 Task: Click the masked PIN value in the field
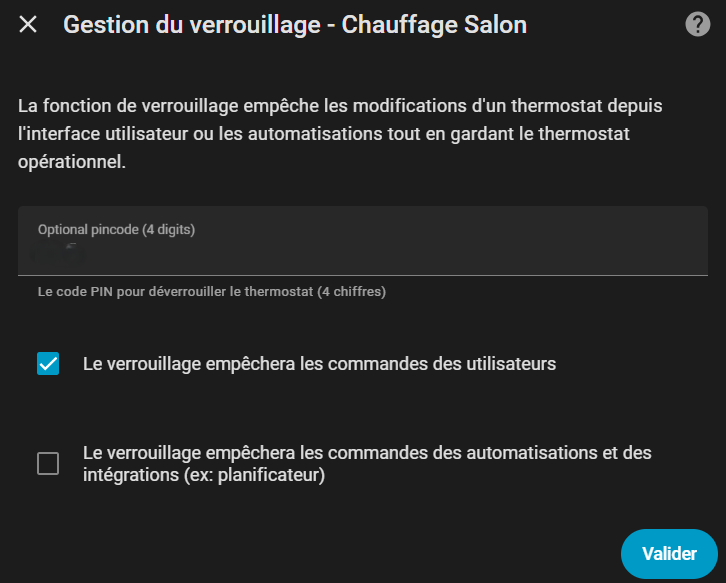60,255
